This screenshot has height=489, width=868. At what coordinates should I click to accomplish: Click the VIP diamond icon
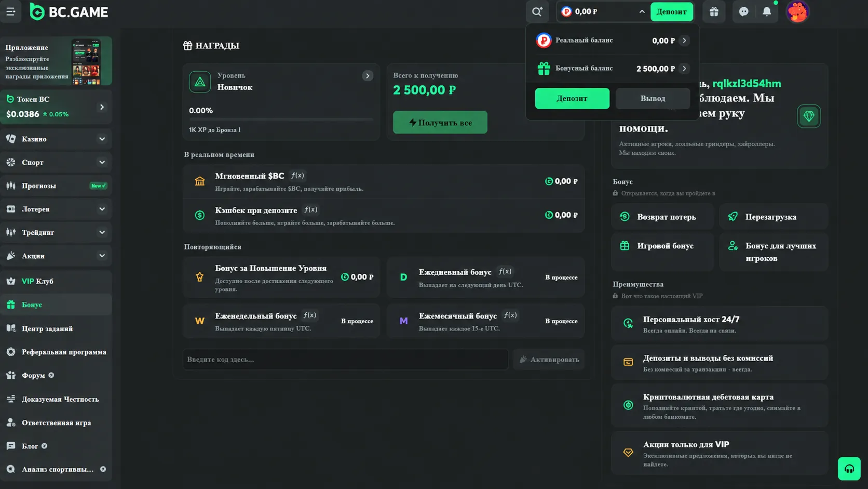[x=809, y=116]
